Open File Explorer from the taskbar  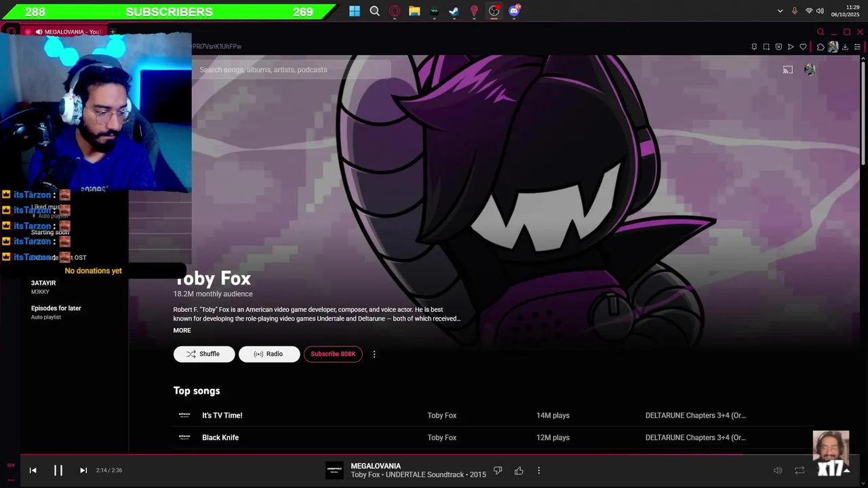click(x=414, y=11)
